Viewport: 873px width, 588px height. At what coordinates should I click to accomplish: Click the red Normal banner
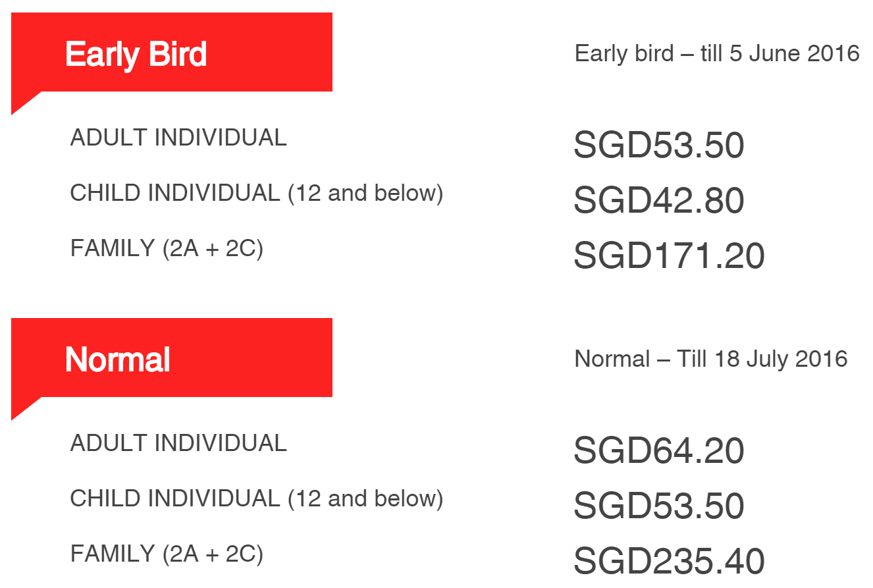(171, 358)
